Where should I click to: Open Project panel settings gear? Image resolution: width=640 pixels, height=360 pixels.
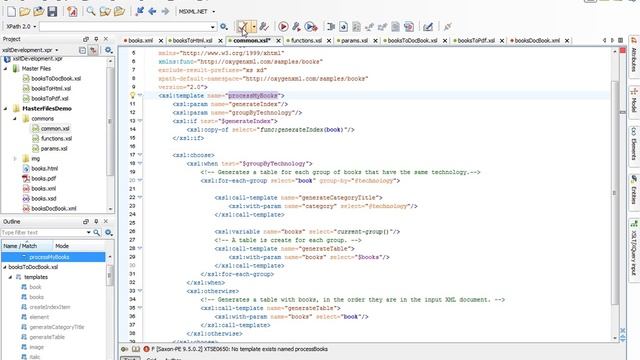(x=108, y=50)
